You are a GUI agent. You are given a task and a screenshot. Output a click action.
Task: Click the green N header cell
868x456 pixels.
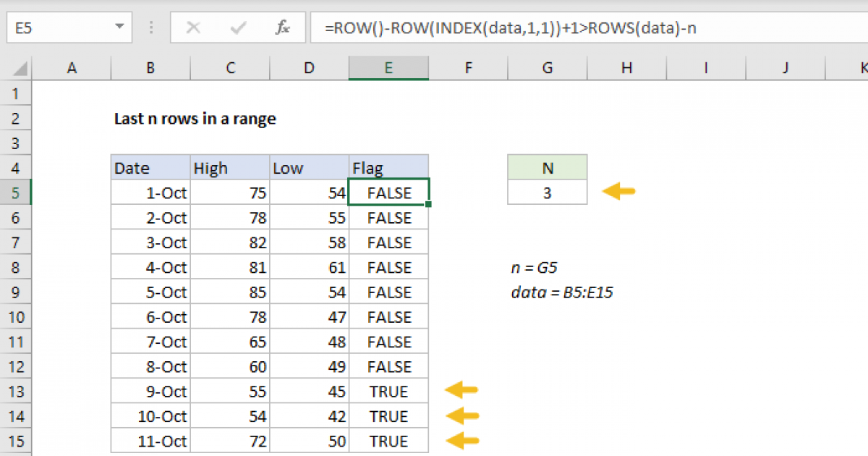[x=548, y=169]
